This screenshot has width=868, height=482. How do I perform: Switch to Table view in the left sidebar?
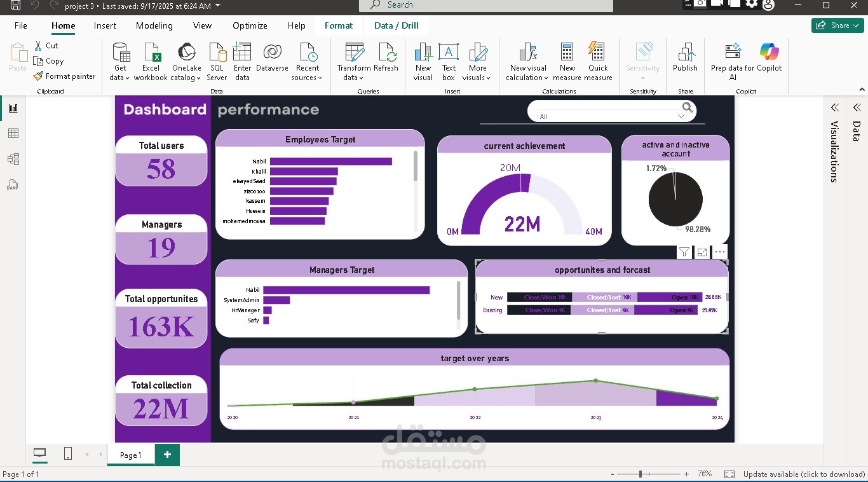(13, 134)
